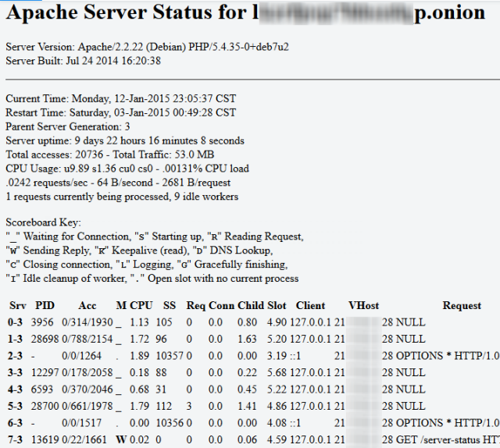
Task: Click Acc value 0/0/1264
Action: point(81,356)
